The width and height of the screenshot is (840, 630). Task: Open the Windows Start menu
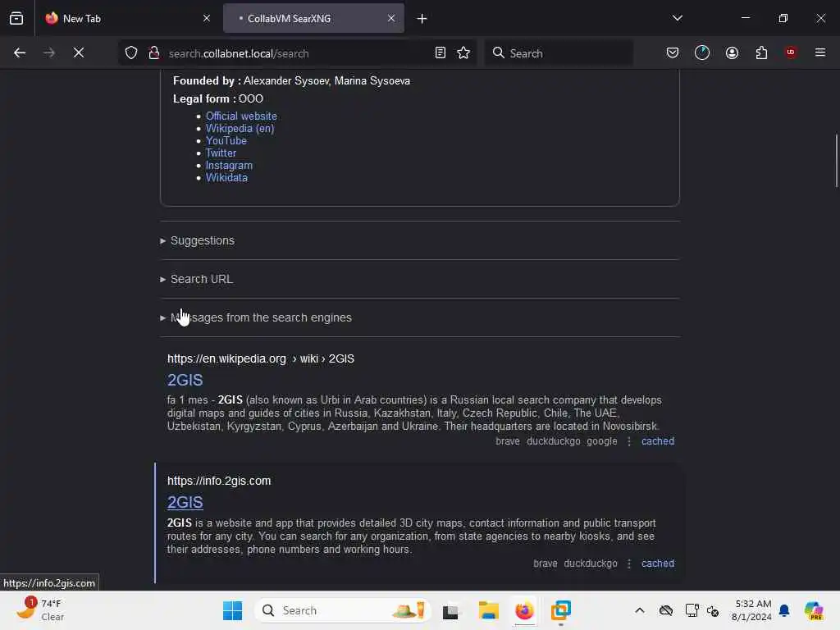click(x=232, y=610)
